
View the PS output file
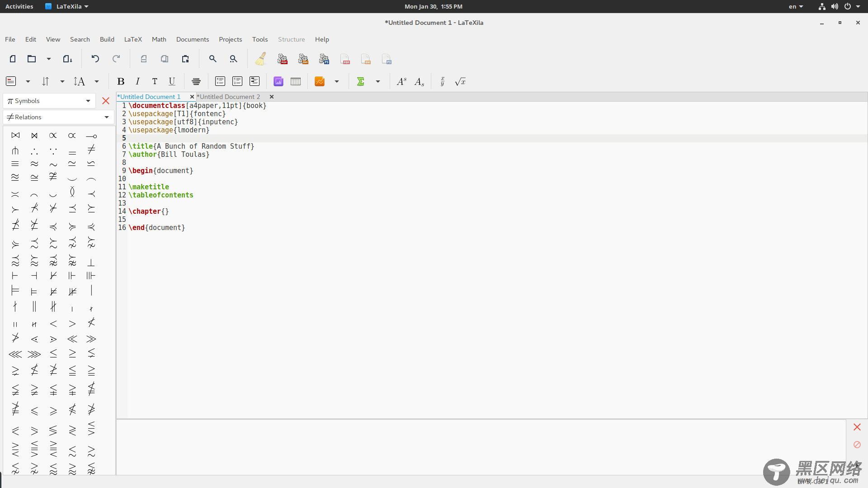pyautogui.click(x=387, y=59)
